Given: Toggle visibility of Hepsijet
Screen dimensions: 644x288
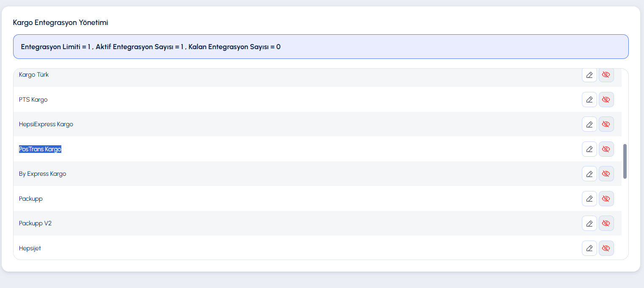Looking at the screenshot, I should tap(606, 248).
